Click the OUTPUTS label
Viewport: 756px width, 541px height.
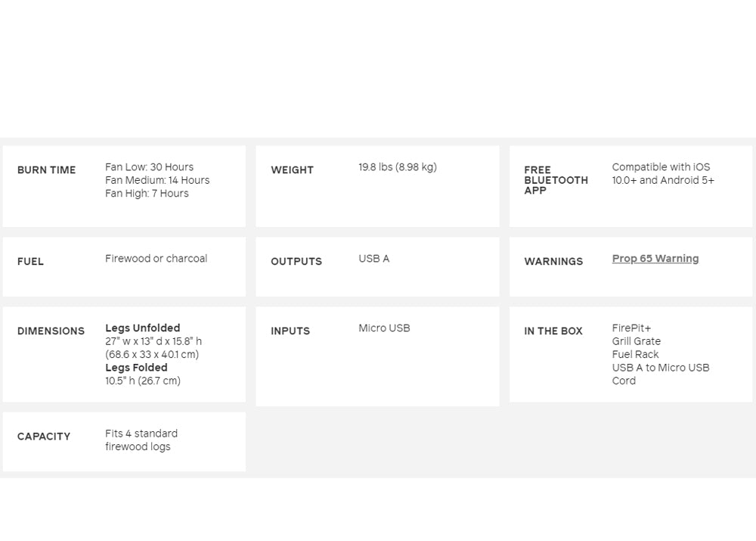click(296, 262)
